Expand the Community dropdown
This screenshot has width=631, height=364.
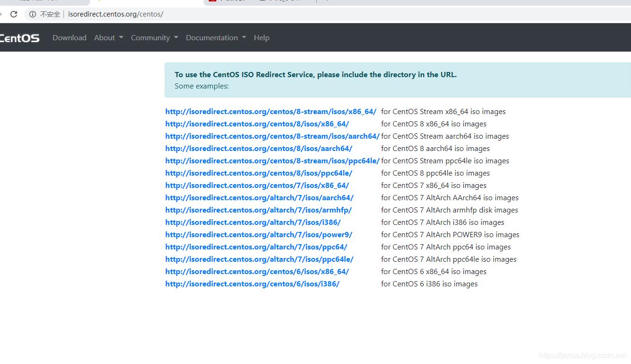pyautogui.click(x=154, y=38)
